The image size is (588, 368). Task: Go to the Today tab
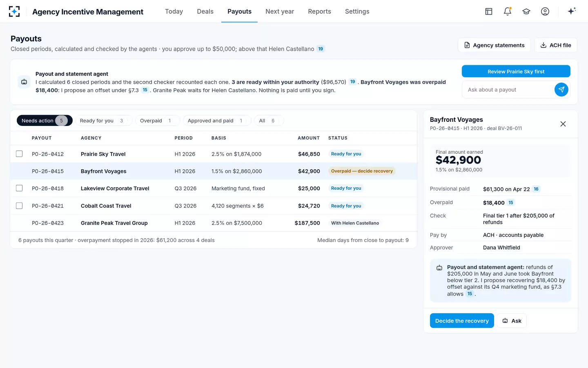point(174,11)
